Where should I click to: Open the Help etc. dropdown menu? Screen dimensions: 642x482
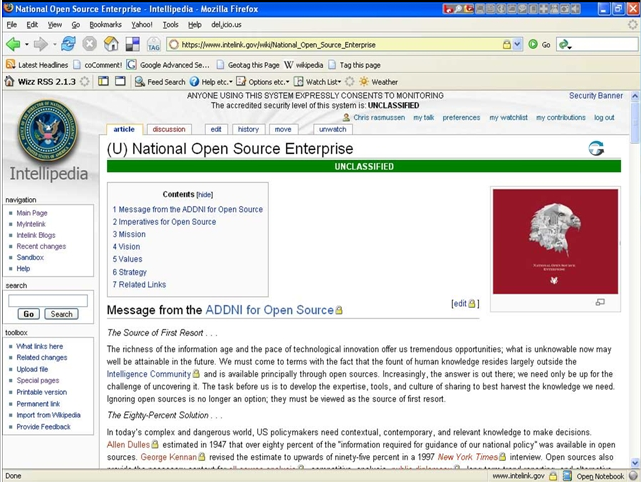[x=231, y=82]
